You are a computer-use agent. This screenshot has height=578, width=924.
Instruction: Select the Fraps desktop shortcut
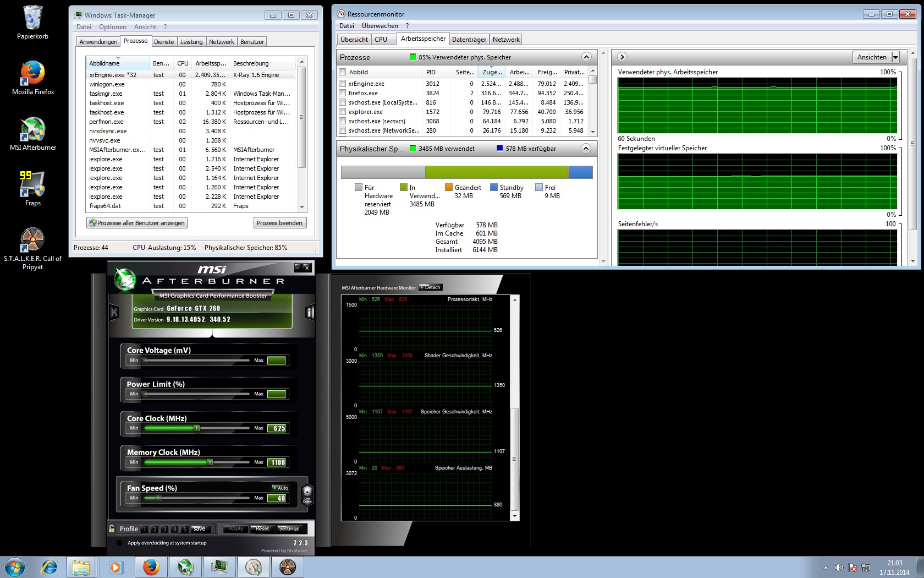(x=32, y=189)
